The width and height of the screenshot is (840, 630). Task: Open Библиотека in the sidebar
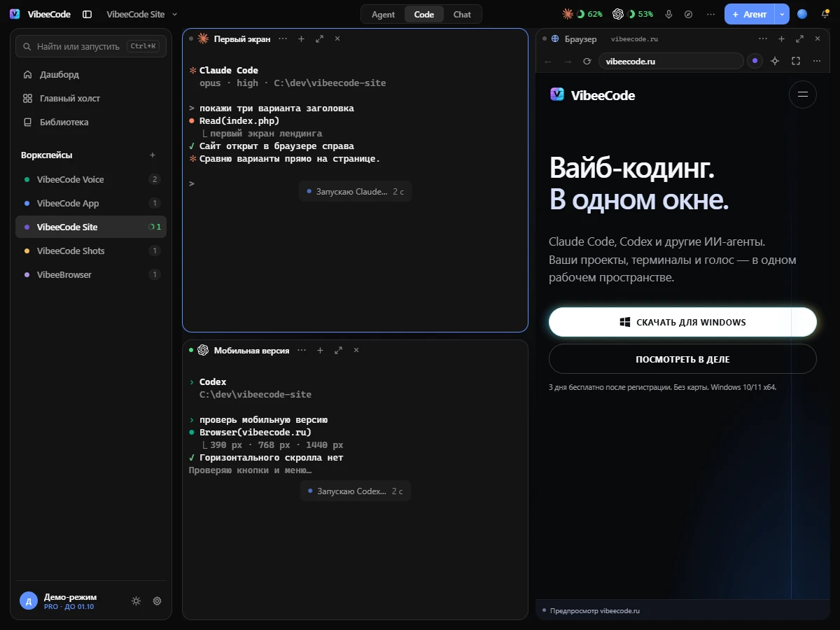tap(91, 122)
